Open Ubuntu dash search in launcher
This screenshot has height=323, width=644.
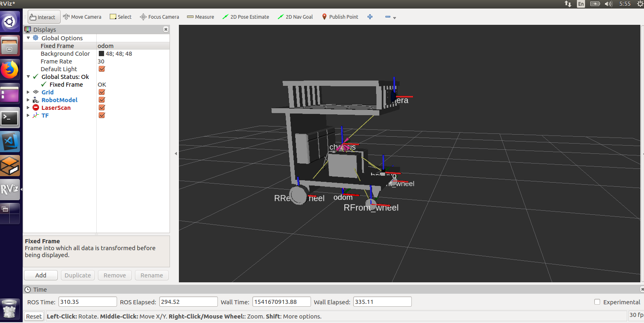[10, 22]
